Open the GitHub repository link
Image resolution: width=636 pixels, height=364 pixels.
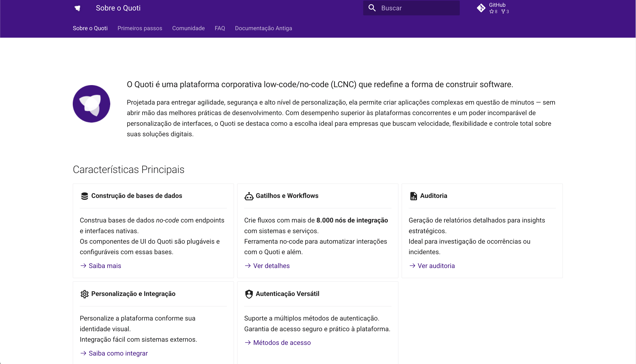point(493,8)
